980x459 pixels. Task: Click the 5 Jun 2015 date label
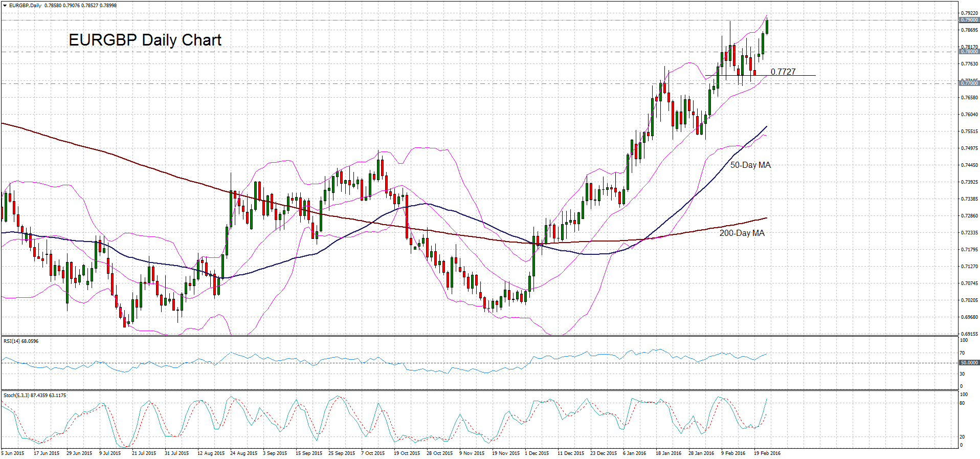13,453
